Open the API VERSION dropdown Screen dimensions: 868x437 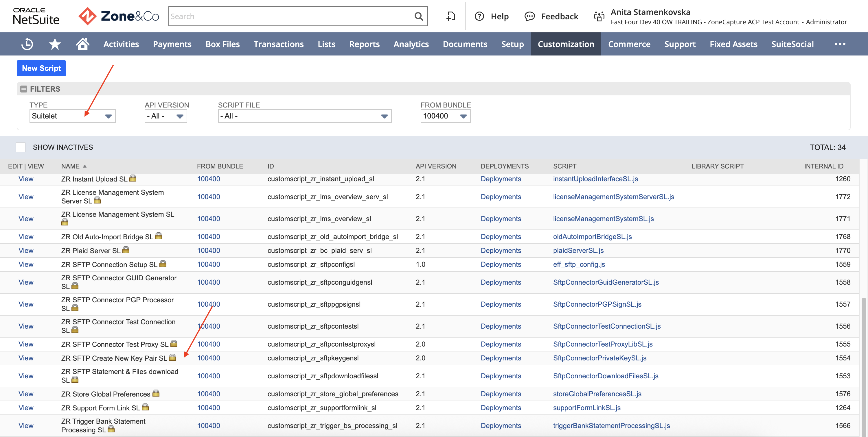(x=166, y=116)
